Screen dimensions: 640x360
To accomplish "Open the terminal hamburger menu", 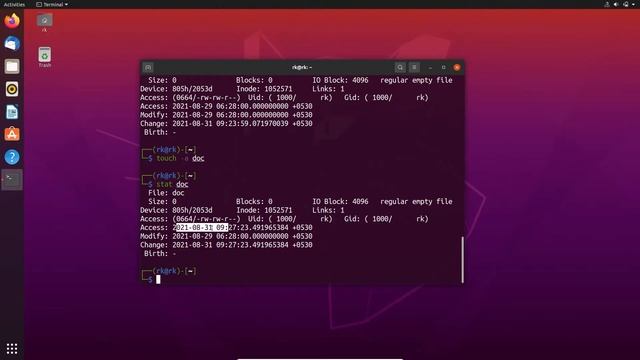I will click(x=414, y=67).
